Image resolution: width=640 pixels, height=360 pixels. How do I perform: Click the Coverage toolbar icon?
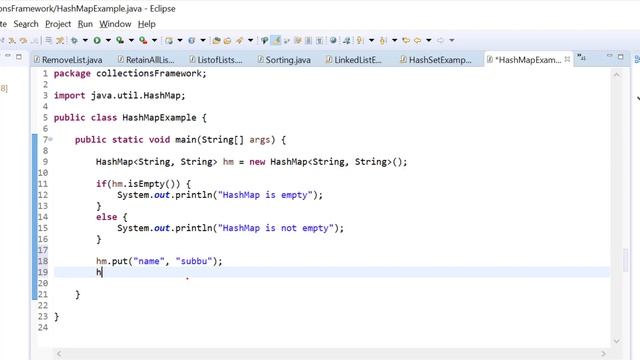pos(120,40)
